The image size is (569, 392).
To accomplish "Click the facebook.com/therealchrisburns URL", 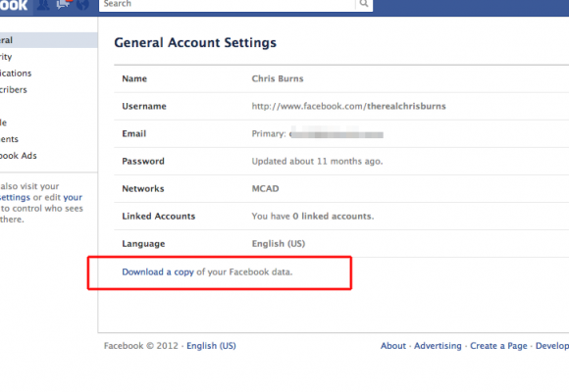I will [x=348, y=106].
